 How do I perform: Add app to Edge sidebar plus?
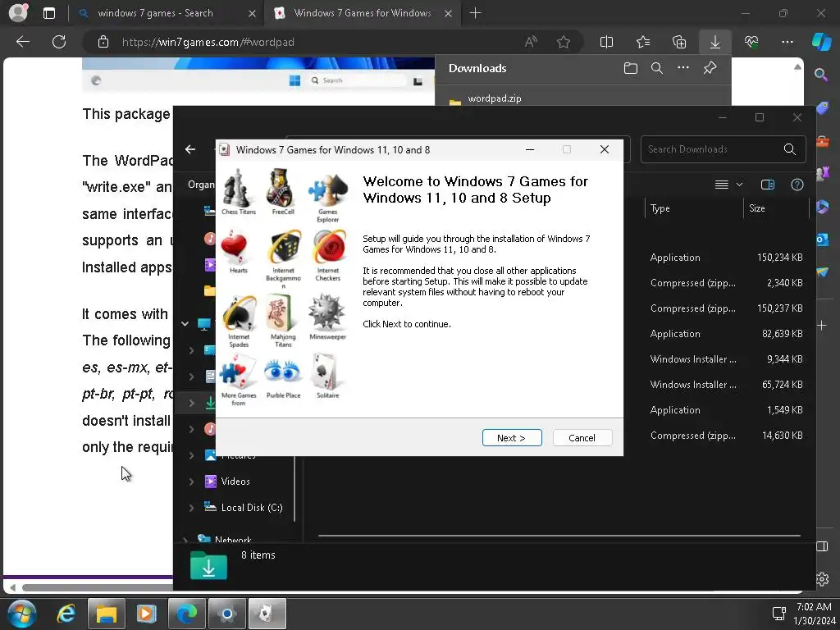pos(822,325)
